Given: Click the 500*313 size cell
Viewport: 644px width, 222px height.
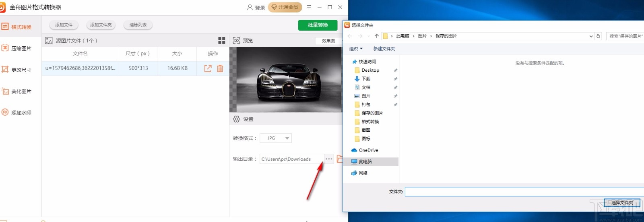Looking at the screenshot, I should coord(138,68).
